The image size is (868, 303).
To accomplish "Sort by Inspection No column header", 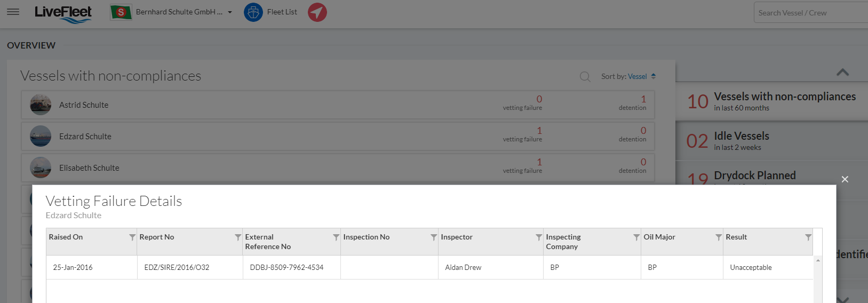I will (x=367, y=237).
